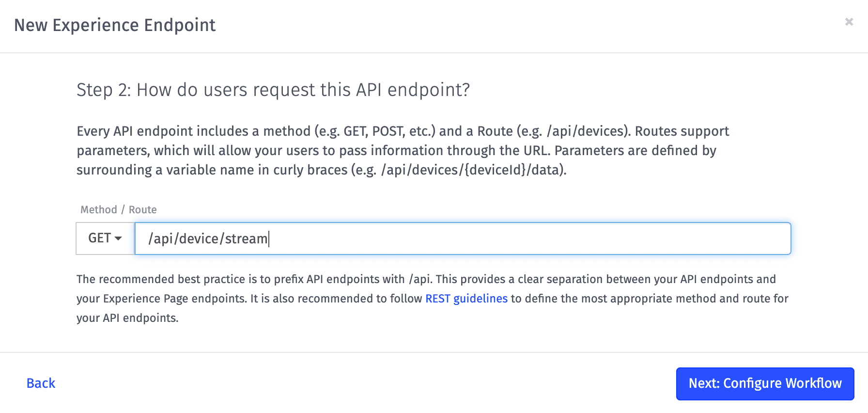Place cursor in the route text box
This screenshot has width=868, height=413.
point(463,238)
